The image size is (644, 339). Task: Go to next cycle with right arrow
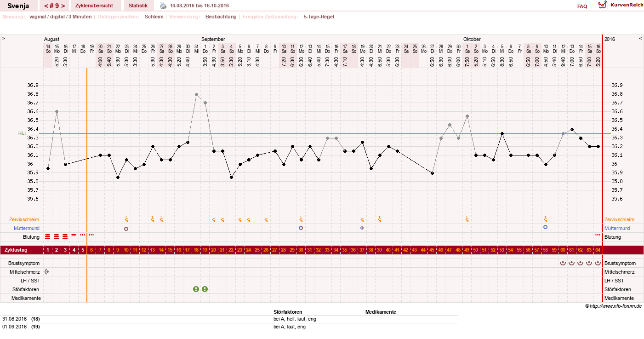[x=63, y=6]
